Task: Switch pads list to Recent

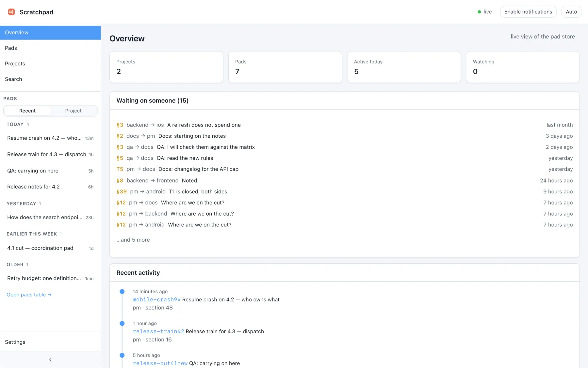Action: tap(27, 111)
